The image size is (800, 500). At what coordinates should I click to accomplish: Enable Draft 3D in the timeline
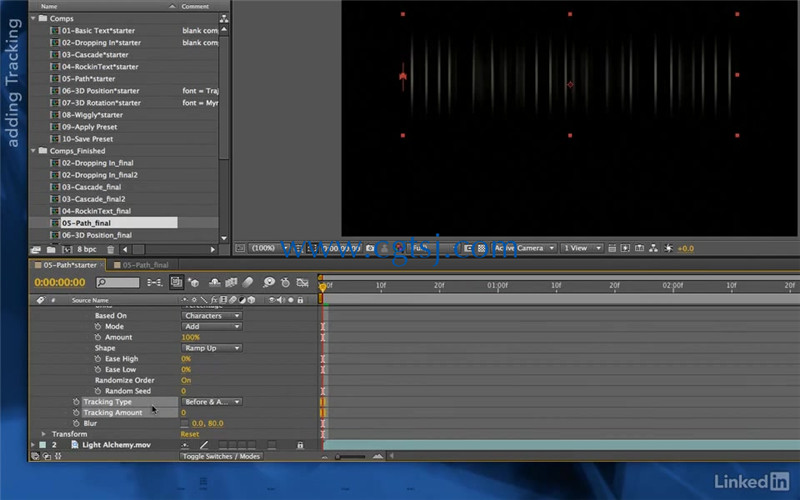[x=193, y=282]
